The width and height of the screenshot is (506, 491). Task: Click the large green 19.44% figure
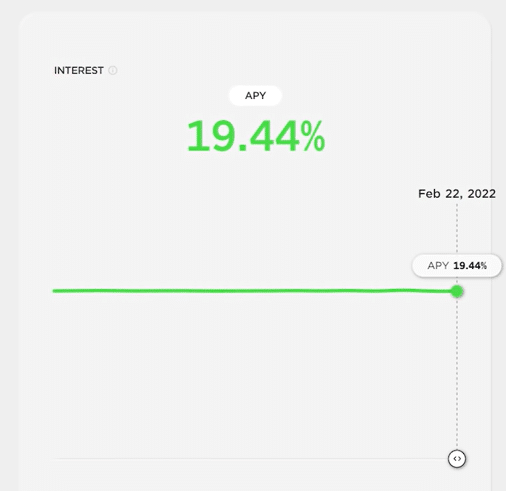(x=256, y=137)
